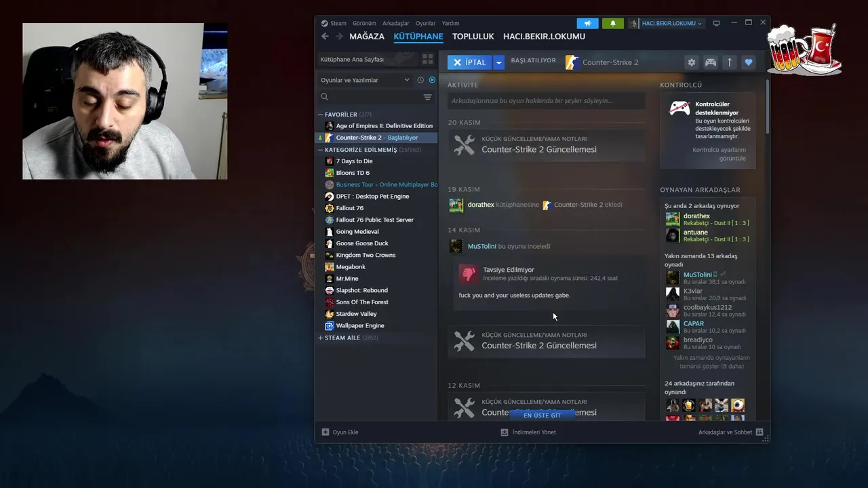This screenshot has height=488, width=868.
Task: Open the Oyunlar menu
Action: pos(426,23)
